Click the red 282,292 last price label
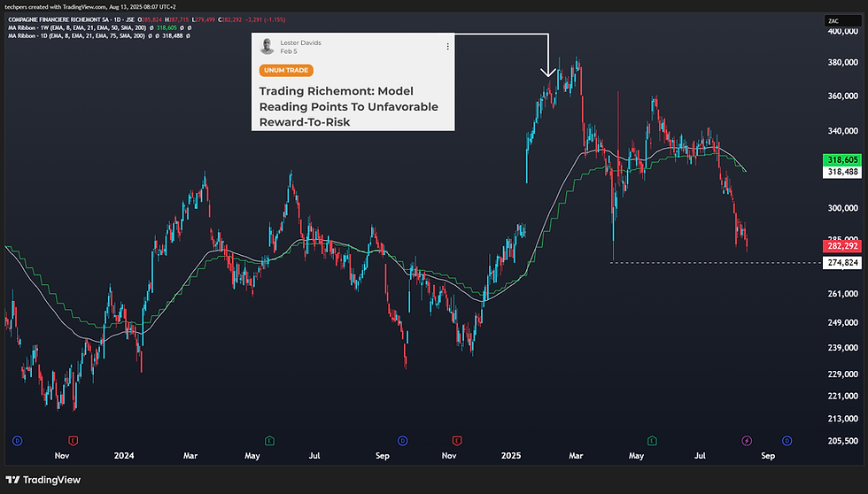The image size is (868, 494). (x=842, y=246)
